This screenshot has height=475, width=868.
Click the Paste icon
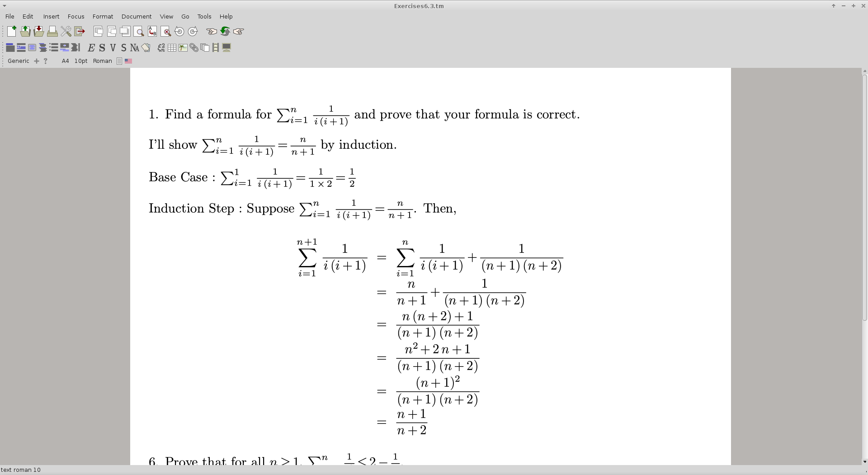[x=125, y=31]
